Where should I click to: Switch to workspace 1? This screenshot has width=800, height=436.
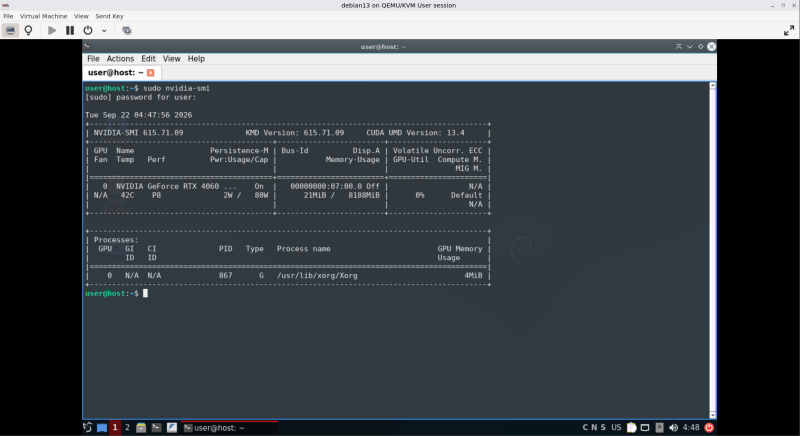(x=115, y=427)
